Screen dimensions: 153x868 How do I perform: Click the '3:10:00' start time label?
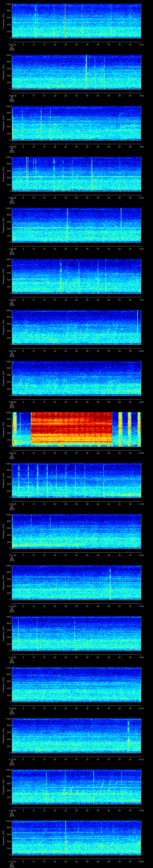(x=12, y=504)
